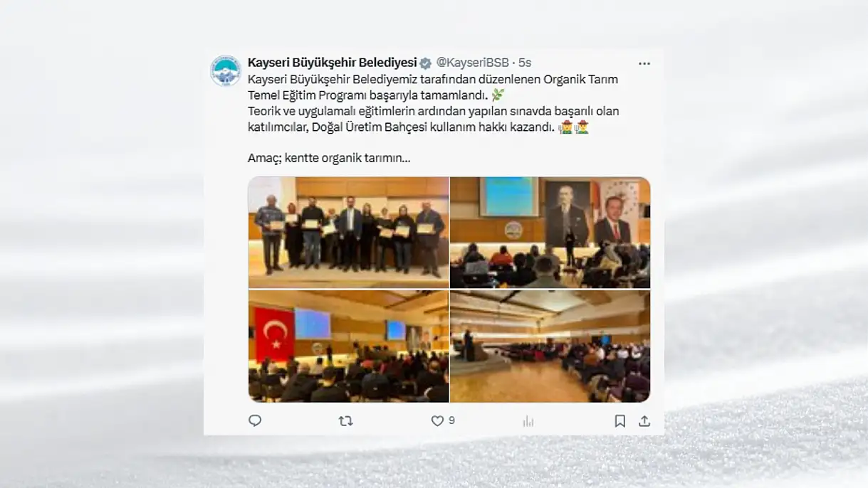Viewport: 868px width, 488px height.
Task: Click the reply speech bubble icon
Action: coord(255,421)
